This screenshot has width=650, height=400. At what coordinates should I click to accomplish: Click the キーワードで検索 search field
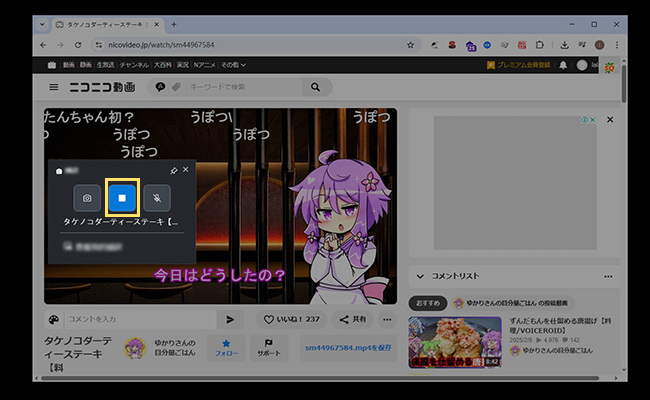[x=245, y=87]
